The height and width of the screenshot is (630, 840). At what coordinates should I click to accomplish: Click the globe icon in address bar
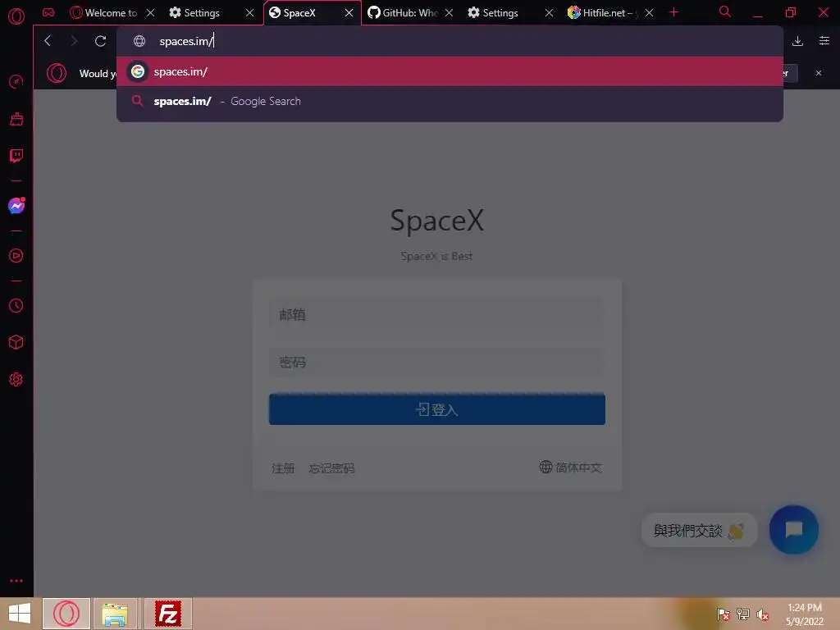139,41
